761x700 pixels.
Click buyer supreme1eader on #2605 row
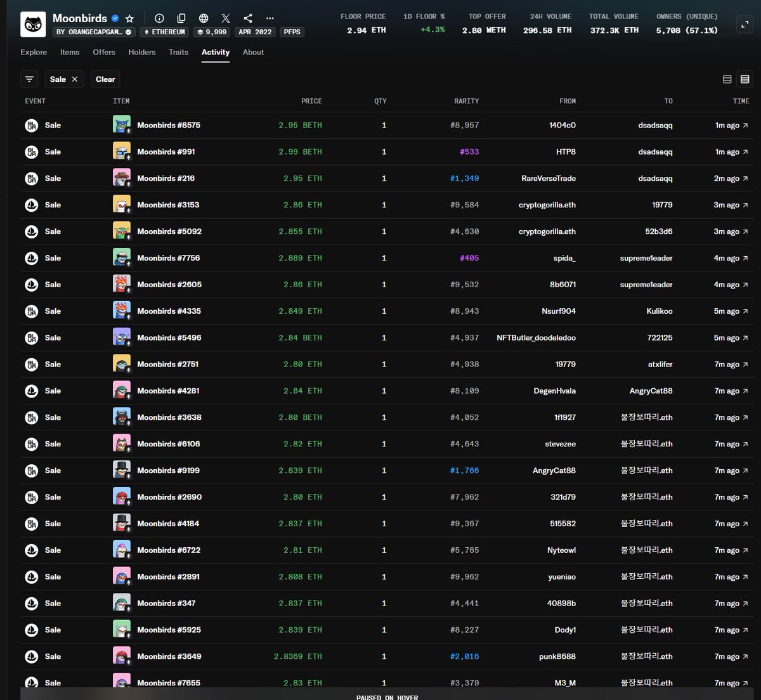[x=646, y=285]
